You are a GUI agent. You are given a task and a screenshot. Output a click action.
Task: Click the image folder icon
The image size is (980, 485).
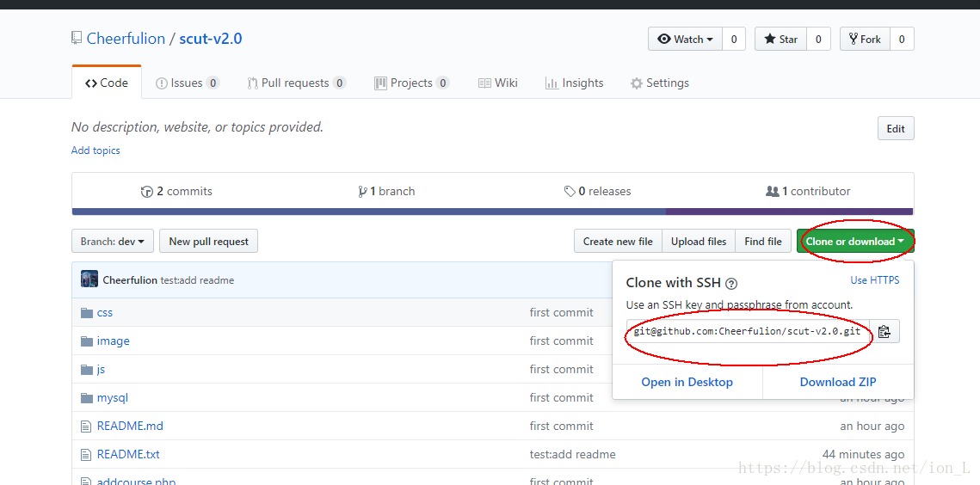pos(87,341)
